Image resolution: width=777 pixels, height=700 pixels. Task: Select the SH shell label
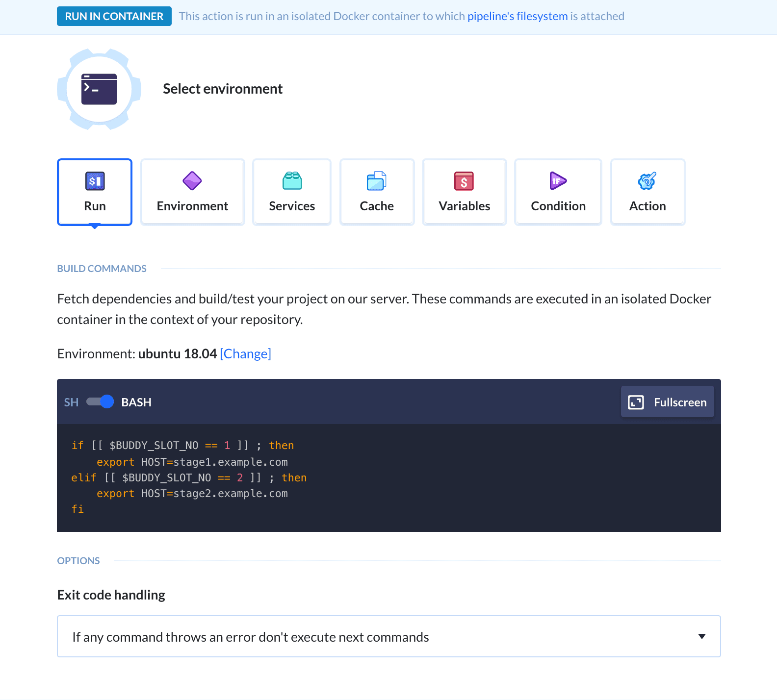[x=71, y=402]
